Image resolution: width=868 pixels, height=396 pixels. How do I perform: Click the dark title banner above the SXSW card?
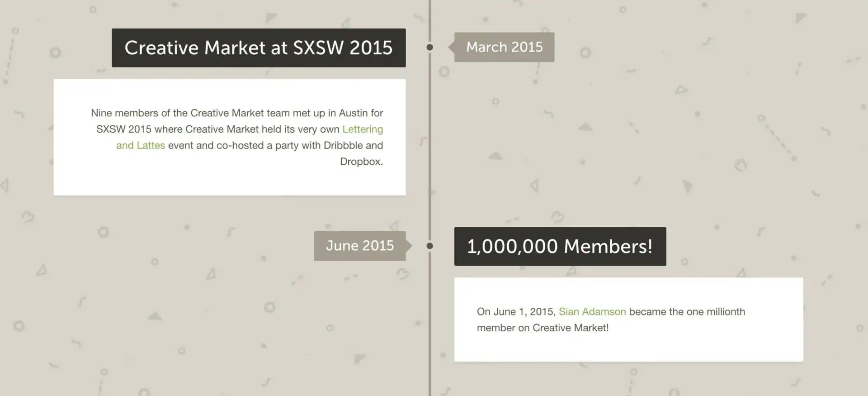pos(259,48)
